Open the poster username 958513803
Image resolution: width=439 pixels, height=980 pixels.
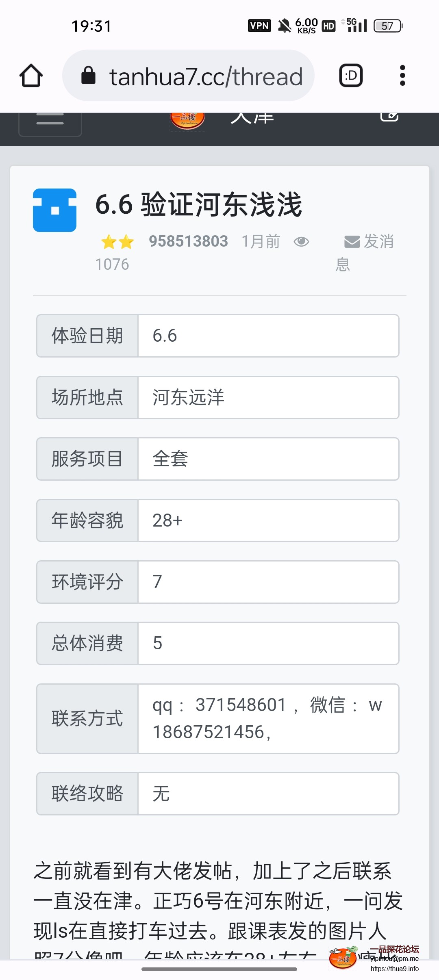[x=188, y=241]
